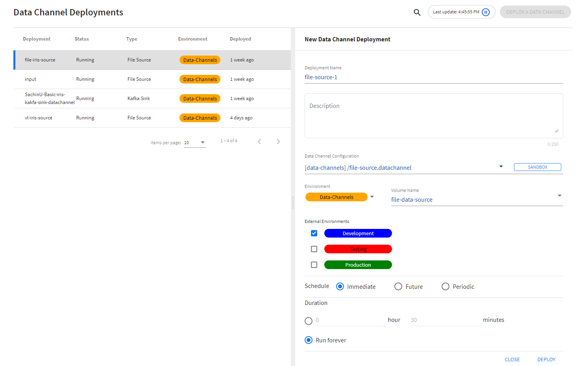Go to the previous page of deployments
This screenshot has width=588, height=366.
[259, 141]
